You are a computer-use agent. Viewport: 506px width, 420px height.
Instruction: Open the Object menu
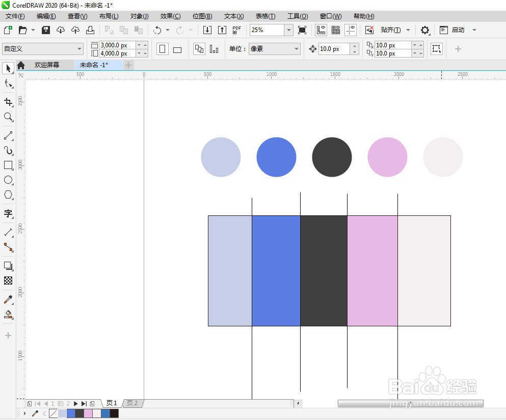tap(139, 16)
